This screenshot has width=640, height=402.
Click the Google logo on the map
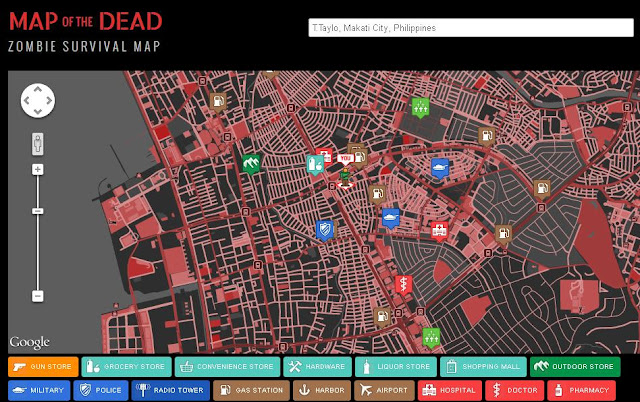[x=29, y=342]
